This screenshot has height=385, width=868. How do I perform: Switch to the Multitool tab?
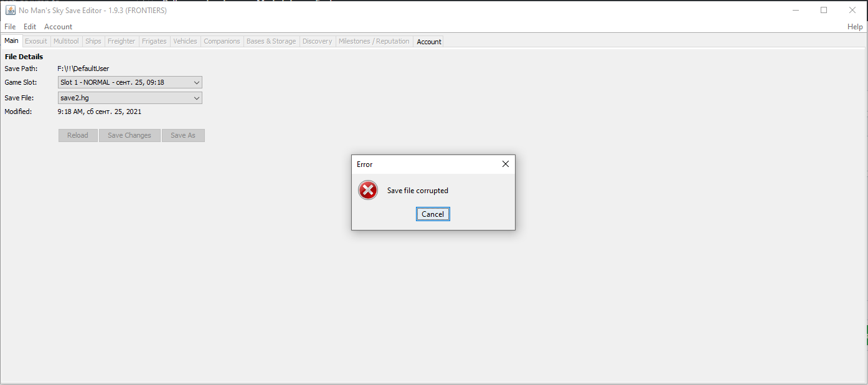tap(66, 41)
